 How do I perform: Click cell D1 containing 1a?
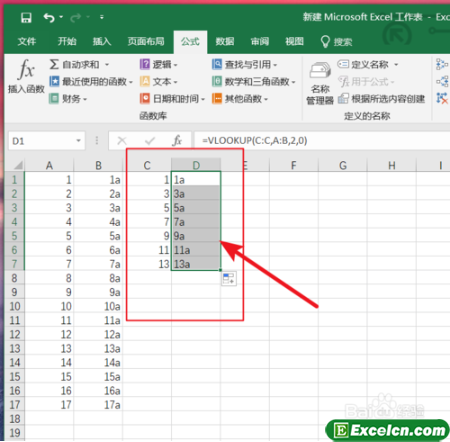(196, 180)
